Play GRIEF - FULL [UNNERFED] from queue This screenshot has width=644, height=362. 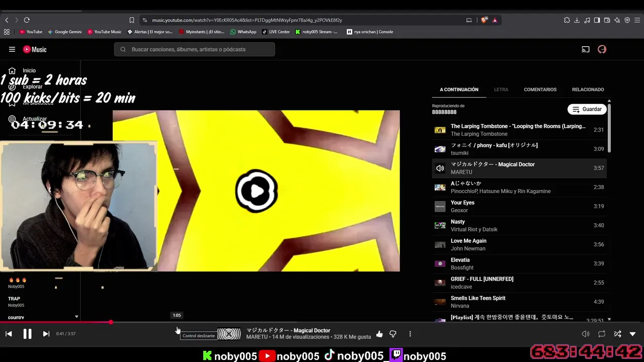pyautogui.click(x=519, y=283)
